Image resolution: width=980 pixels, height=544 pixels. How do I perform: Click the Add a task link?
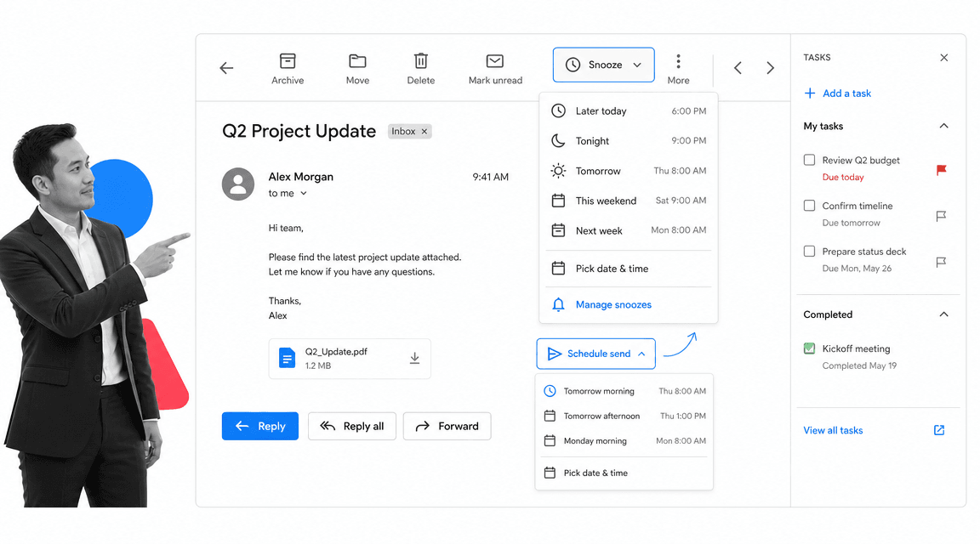pyautogui.click(x=846, y=93)
